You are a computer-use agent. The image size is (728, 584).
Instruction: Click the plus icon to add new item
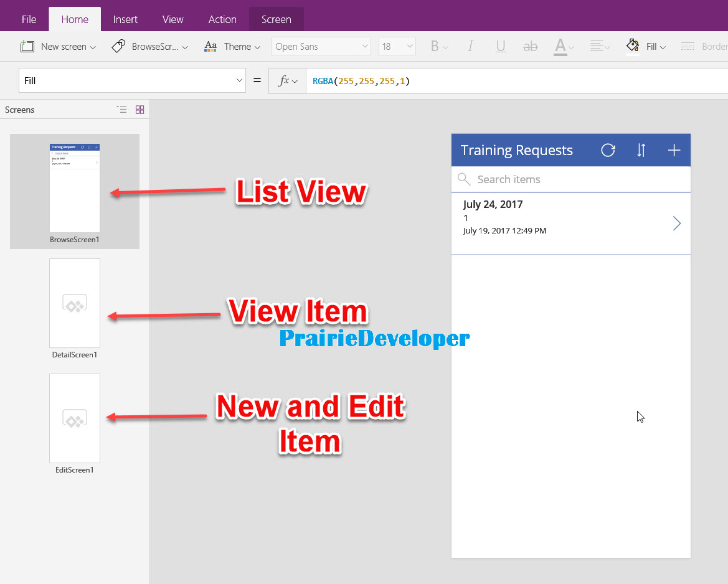[674, 150]
